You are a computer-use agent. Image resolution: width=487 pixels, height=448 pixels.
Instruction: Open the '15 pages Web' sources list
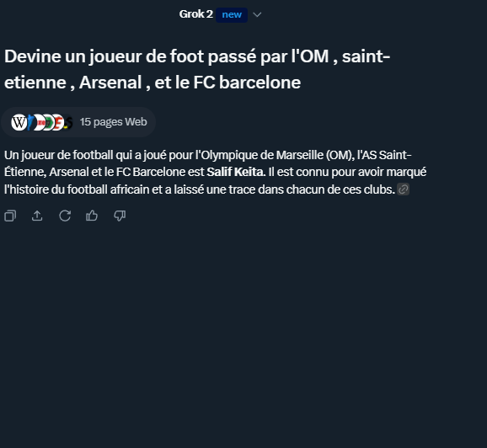click(114, 122)
